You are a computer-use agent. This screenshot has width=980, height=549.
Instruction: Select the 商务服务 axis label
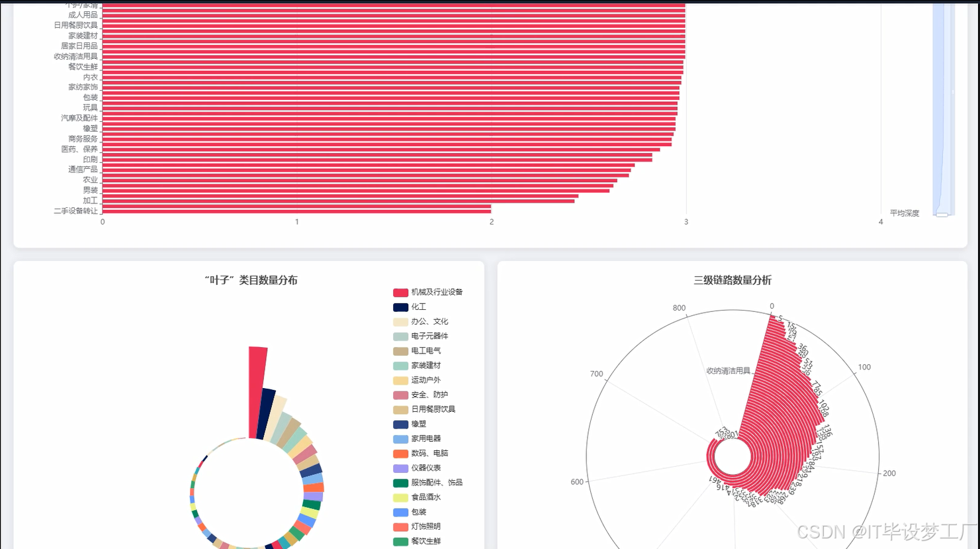83,139
